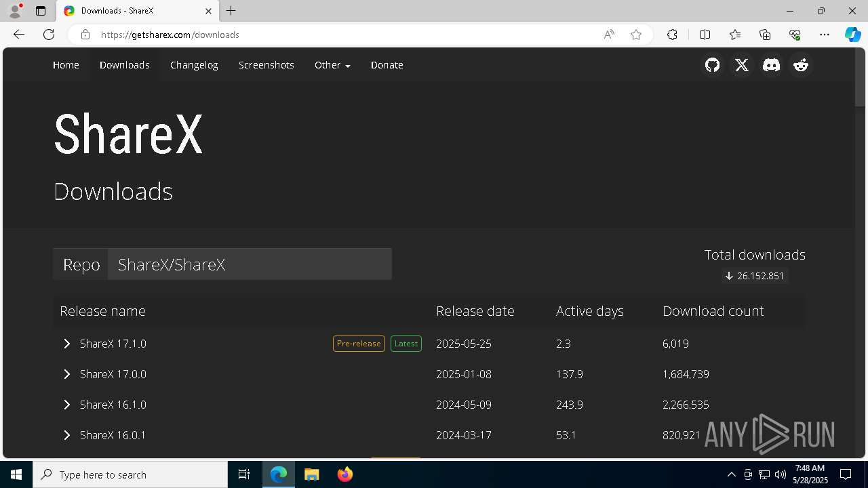
Task: Open the ShareX X (Twitter) icon link
Action: [742, 65]
